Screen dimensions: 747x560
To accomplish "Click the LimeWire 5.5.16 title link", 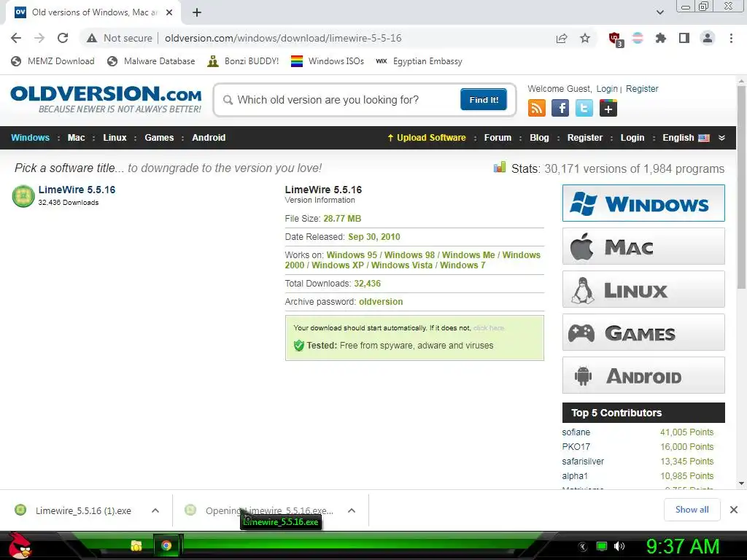I will (77, 190).
